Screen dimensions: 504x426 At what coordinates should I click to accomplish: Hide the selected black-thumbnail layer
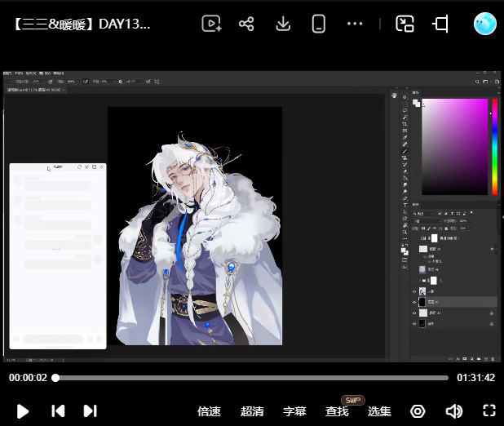(x=414, y=303)
